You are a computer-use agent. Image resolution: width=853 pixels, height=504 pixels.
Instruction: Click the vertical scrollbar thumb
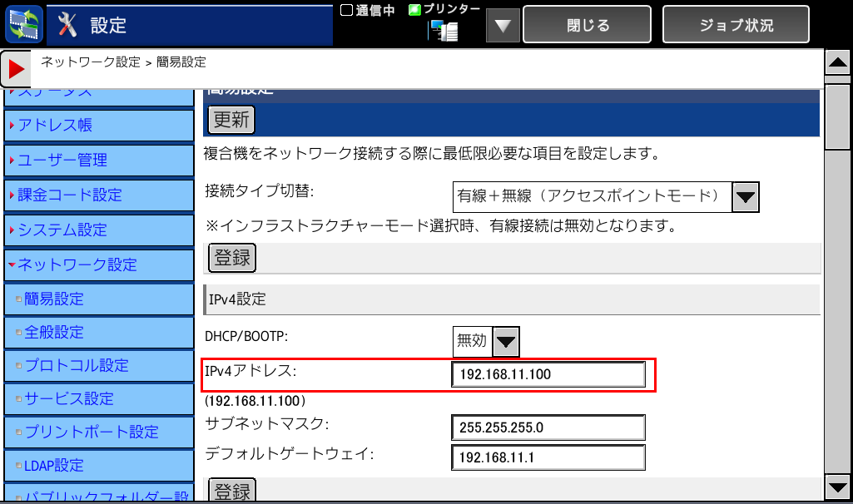coord(838,116)
